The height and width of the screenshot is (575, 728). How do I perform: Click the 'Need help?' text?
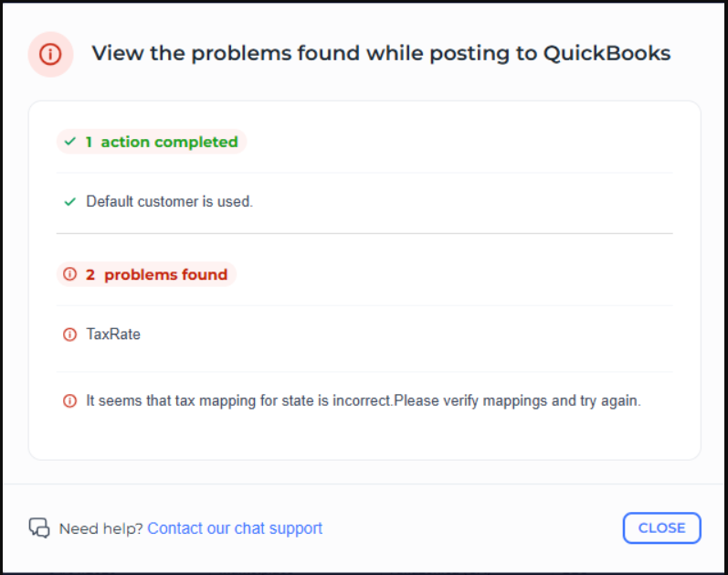(x=100, y=528)
